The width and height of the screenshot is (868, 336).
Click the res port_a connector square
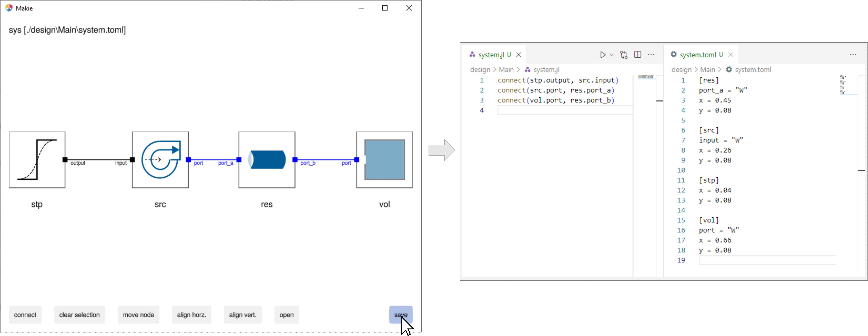239,160
